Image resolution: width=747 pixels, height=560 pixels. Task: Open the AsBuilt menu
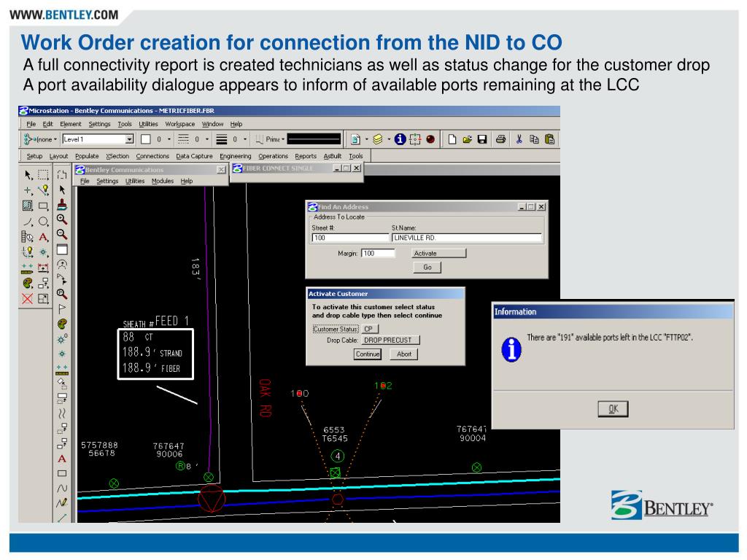[x=332, y=156]
